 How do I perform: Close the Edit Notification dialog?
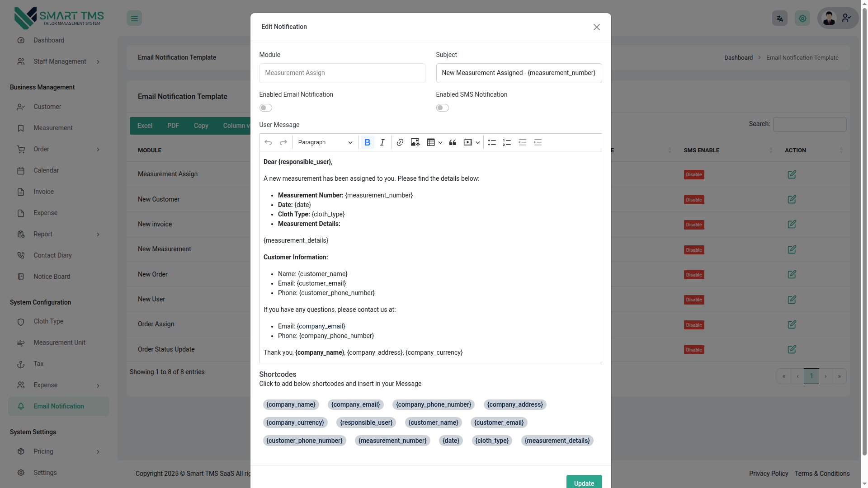point(596,27)
